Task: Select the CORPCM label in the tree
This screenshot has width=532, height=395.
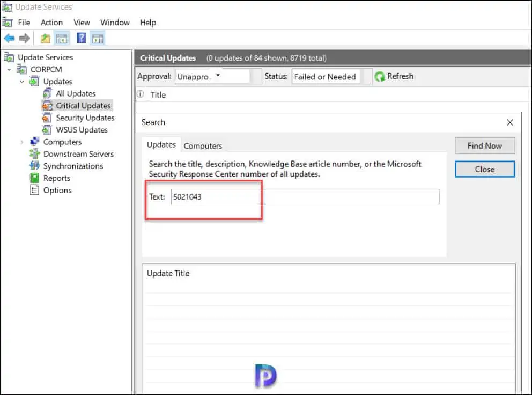Action: (x=46, y=69)
